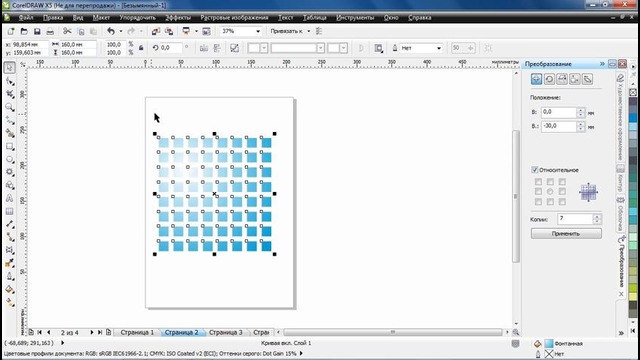Toggle the Относительное checkbox
The width and height of the screenshot is (640, 360).
[535, 170]
